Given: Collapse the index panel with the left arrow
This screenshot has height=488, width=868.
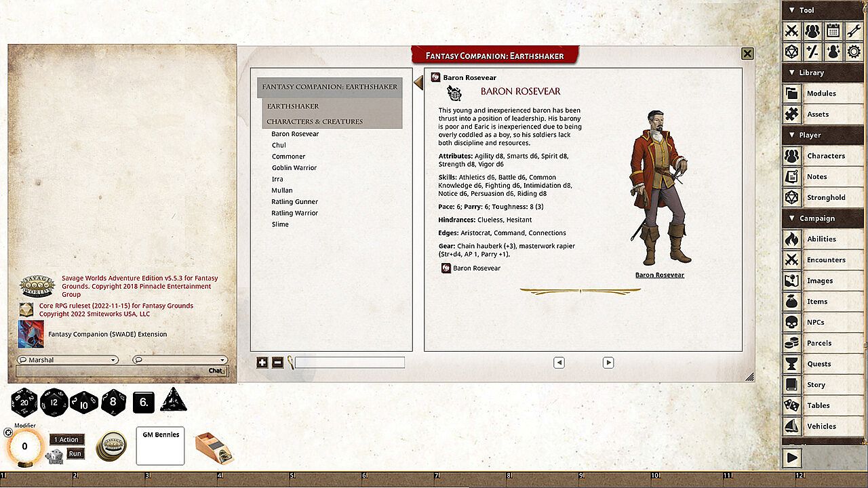Looking at the screenshot, I should (x=418, y=83).
